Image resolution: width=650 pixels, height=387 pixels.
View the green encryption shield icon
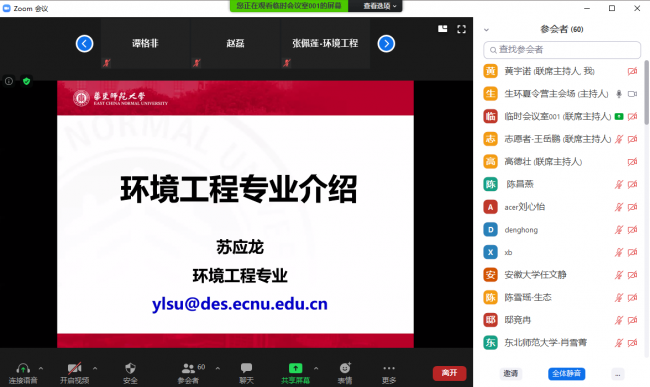27,81
